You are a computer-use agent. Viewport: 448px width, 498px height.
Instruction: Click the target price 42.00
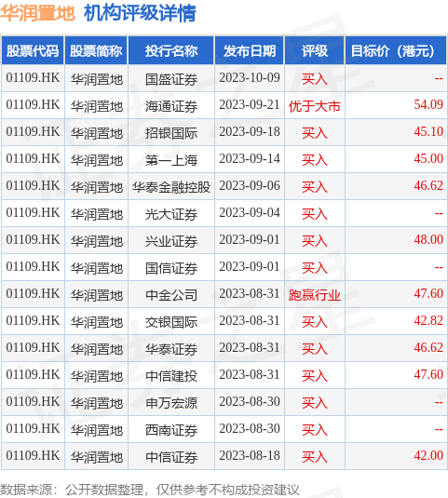pyautogui.click(x=428, y=456)
